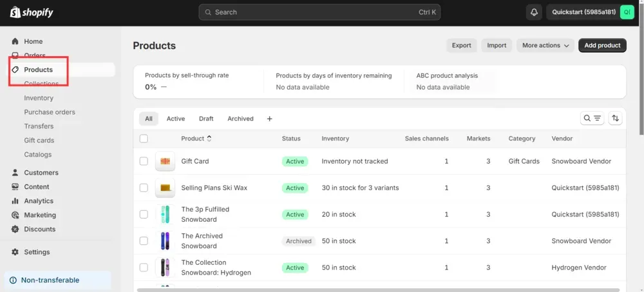Switch to the Active tab
The width and height of the screenshot is (644, 292).
pyautogui.click(x=176, y=119)
